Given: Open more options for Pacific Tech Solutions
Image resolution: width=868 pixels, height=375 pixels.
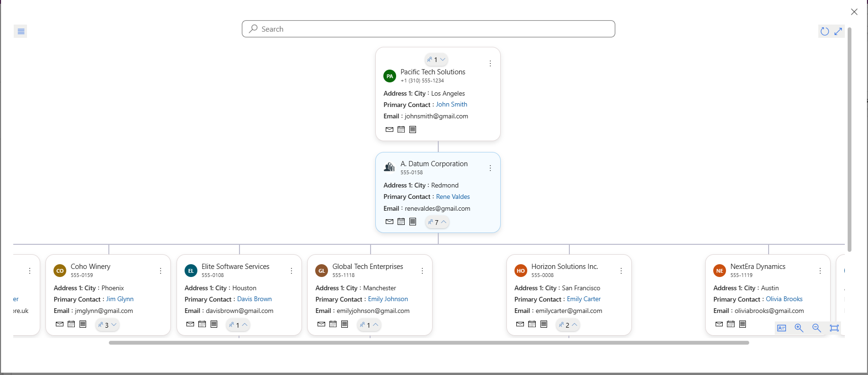Looking at the screenshot, I should pos(490,63).
